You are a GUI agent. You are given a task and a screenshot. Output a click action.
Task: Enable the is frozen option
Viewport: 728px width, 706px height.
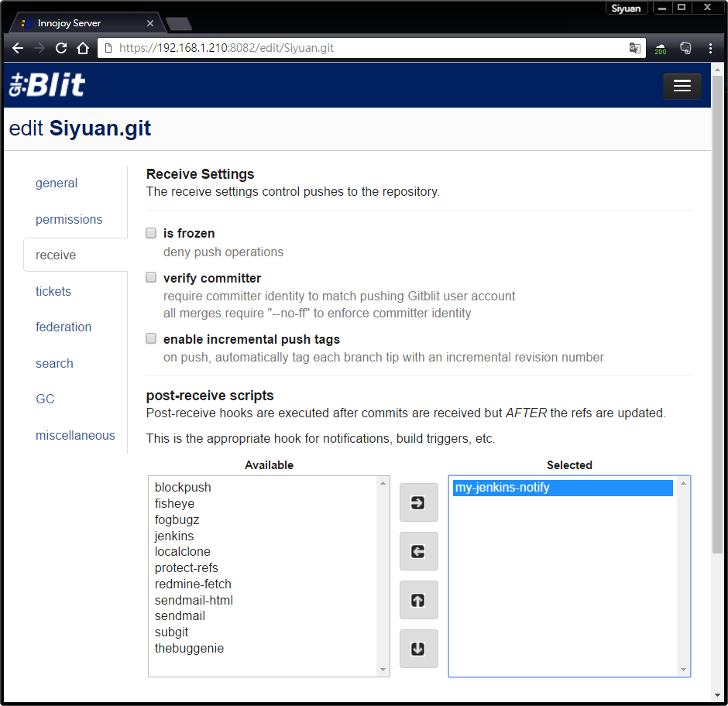[150, 232]
